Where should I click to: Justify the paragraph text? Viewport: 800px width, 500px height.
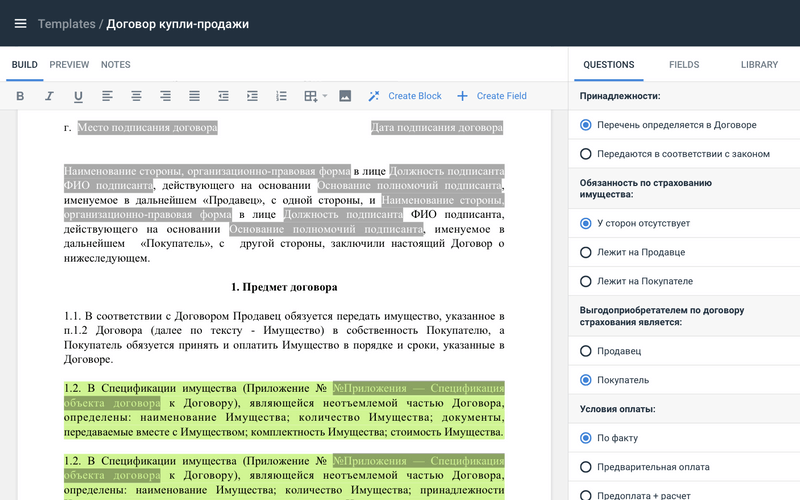tap(194, 96)
